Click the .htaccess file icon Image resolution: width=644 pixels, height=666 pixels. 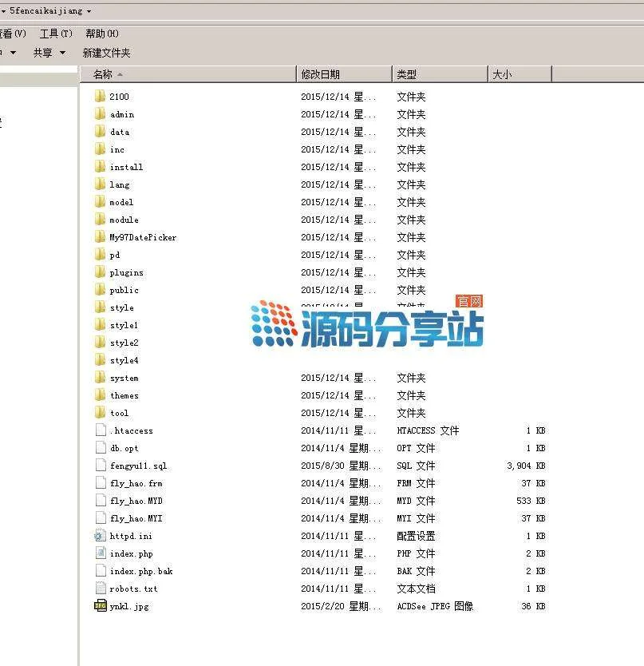pyautogui.click(x=100, y=430)
